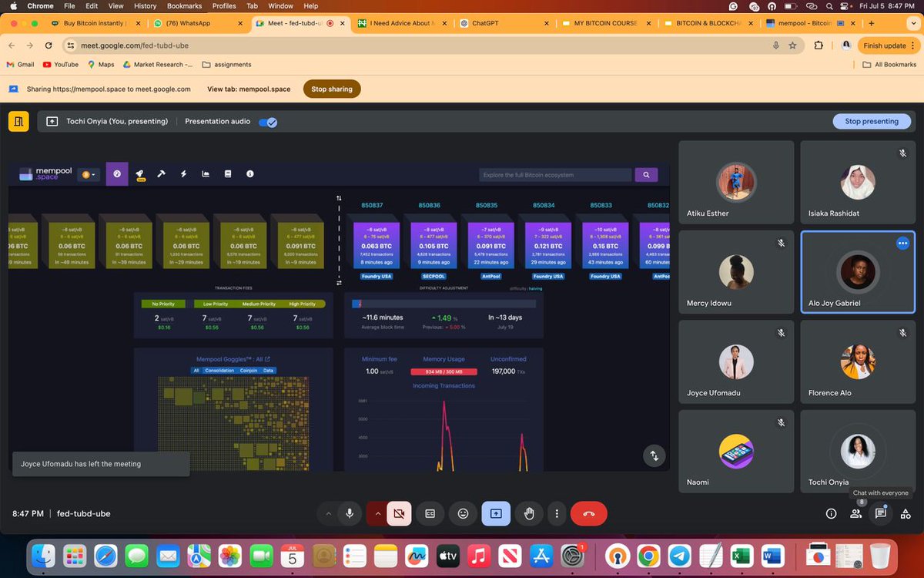The height and width of the screenshot is (578, 924).
Task: Switch to the ChatGPT tab
Action: tap(504, 23)
